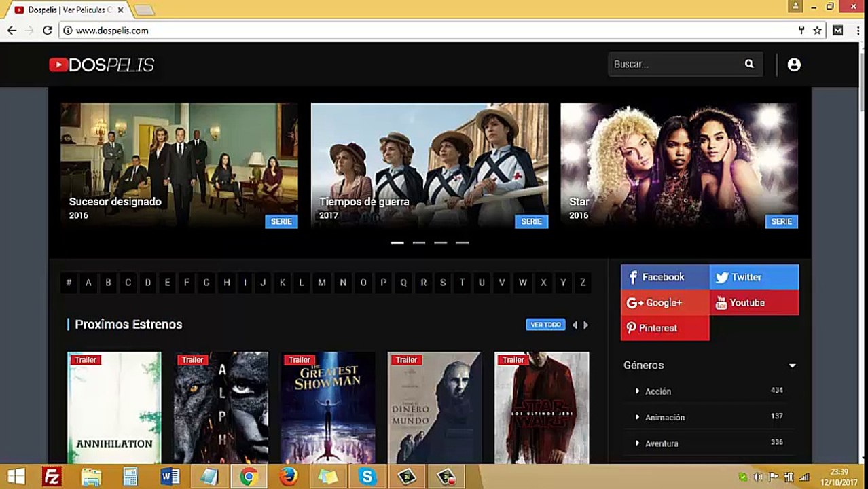Viewport: 868px width, 489px height.
Task: Click the address bar URL
Action: pos(112,31)
